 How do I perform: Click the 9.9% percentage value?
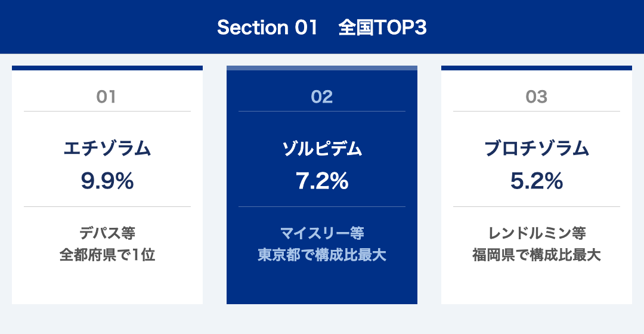coord(107,181)
